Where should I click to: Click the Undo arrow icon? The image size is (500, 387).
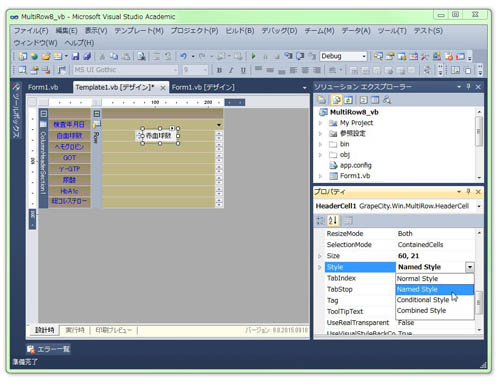click(183, 56)
